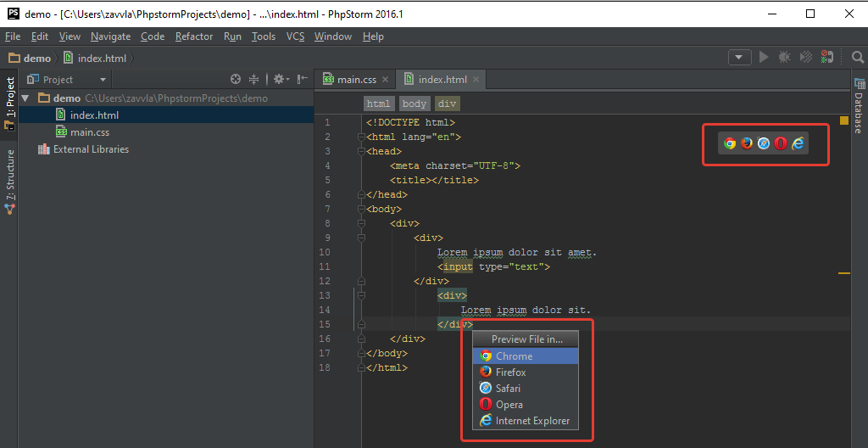Click the body tag breadcrumb
The width and height of the screenshot is (868, 448).
click(414, 104)
